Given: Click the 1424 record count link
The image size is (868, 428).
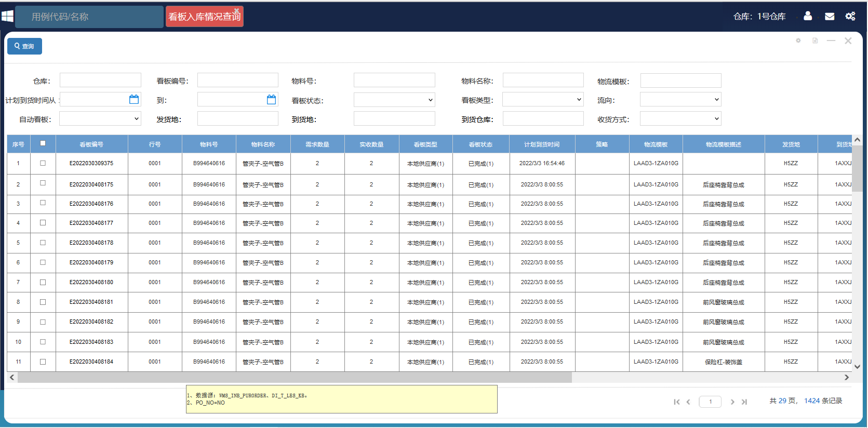Looking at the screenshot, I should tap(812, 401).
